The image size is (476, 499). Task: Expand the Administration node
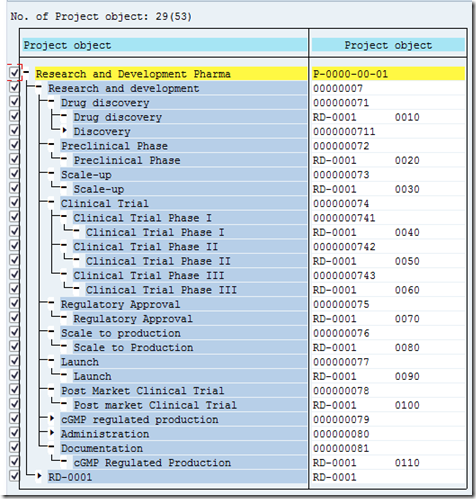(x=52, y=433)
